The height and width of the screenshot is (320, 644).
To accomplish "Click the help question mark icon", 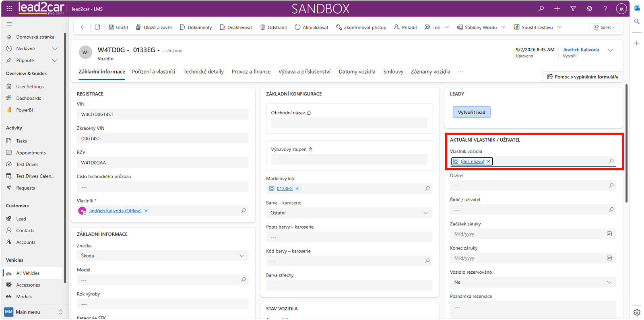I will (x=605, y=8).
